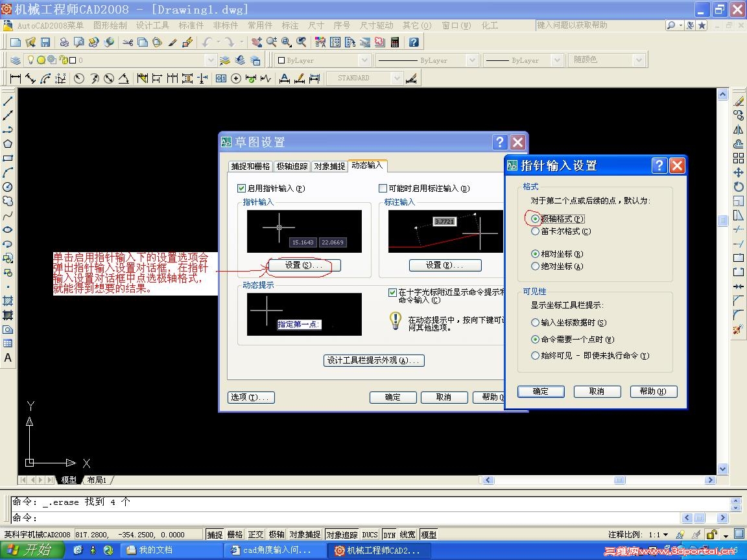
Task: Select the Angular dimension tool
Action: (x=123, y=78)
